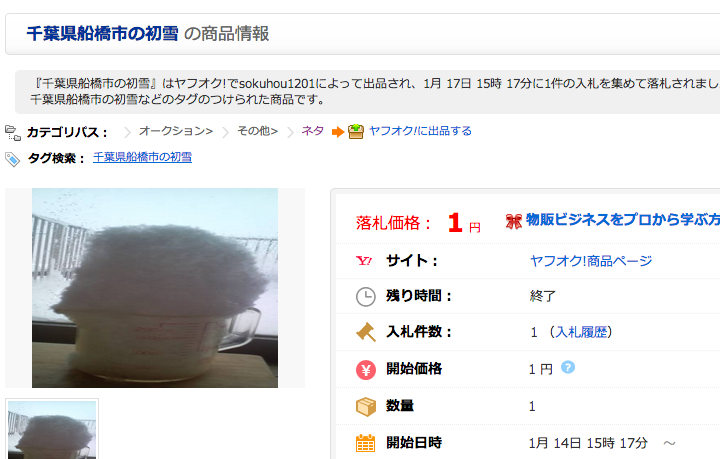This screenshot has width=720, height=459.
Task: Click the category path folder icon
Action: click(13, 133)
